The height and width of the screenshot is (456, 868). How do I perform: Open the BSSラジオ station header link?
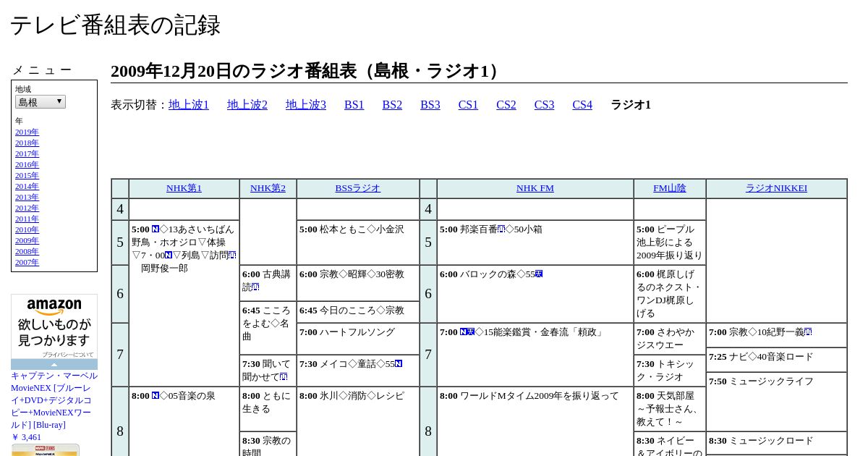click(357, 188)
